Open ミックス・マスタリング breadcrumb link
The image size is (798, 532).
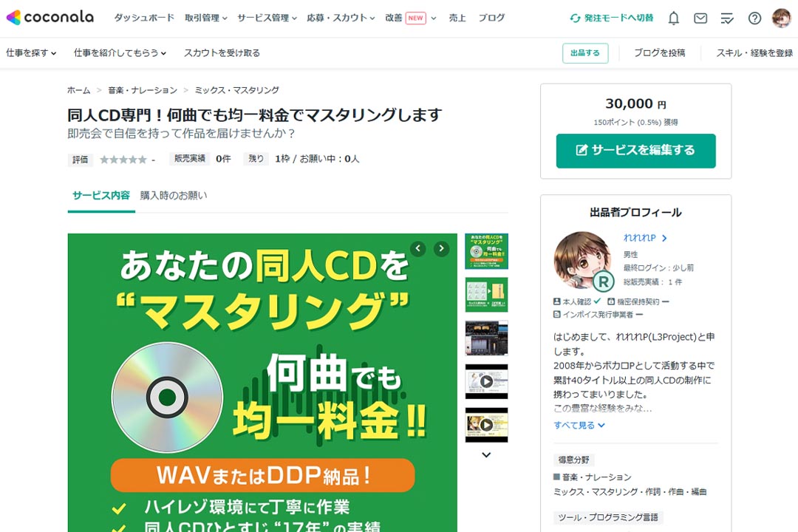tap(236, 90)
